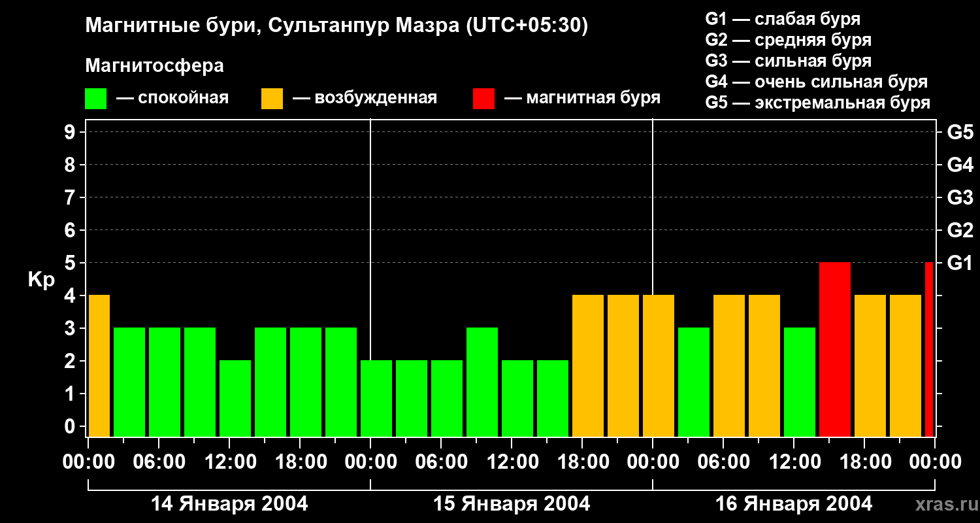Click the 18:00 time label for 14 January

pyautogui.click(x=301, y=462)
